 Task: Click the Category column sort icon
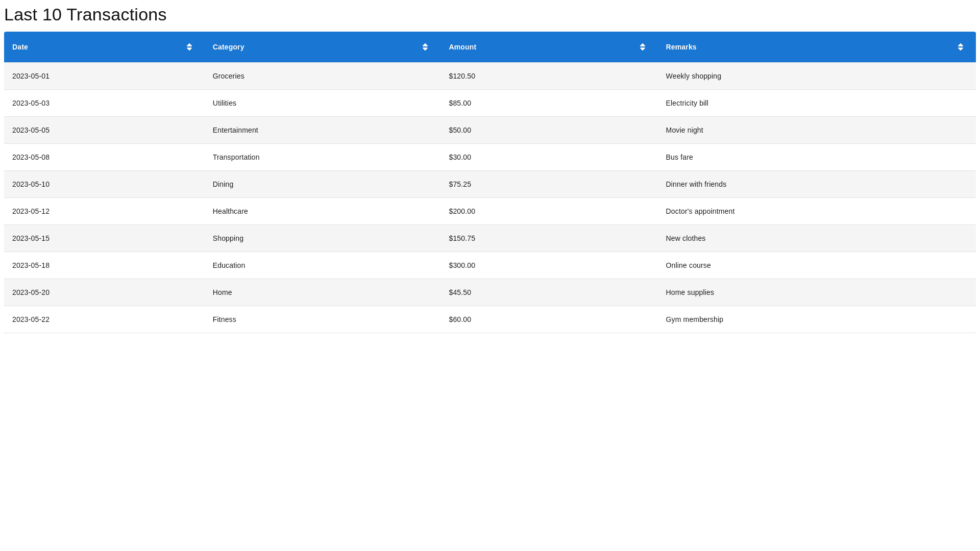425,47
